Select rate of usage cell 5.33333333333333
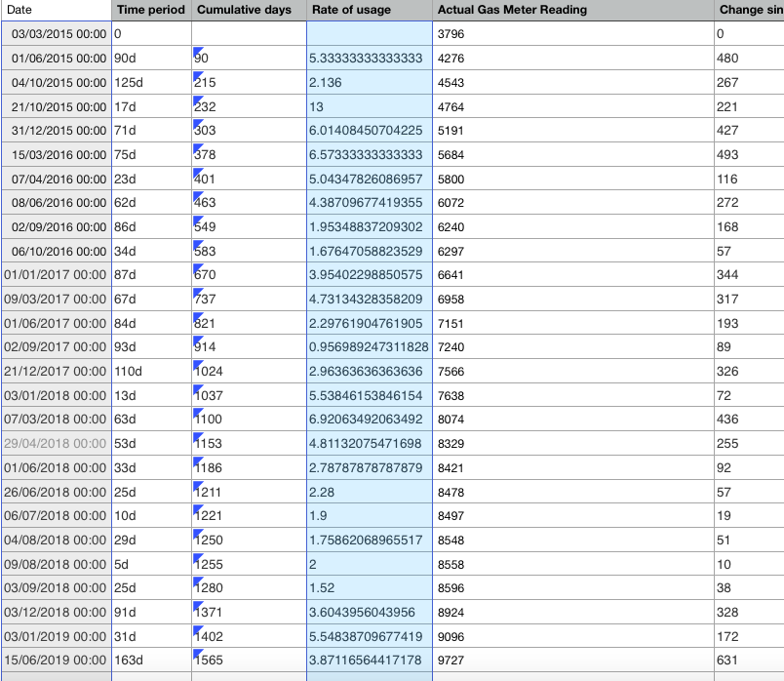Image resolution: width=784 pixels, height=681 pixels. coord(370,58)
